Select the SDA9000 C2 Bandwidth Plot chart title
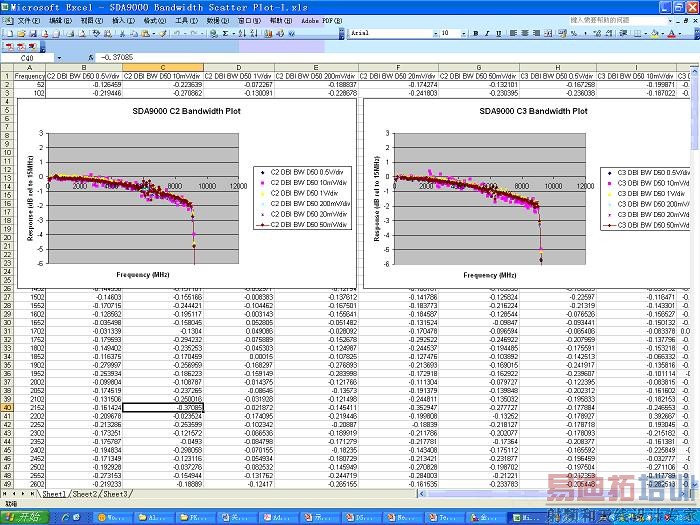 [186, 111]
